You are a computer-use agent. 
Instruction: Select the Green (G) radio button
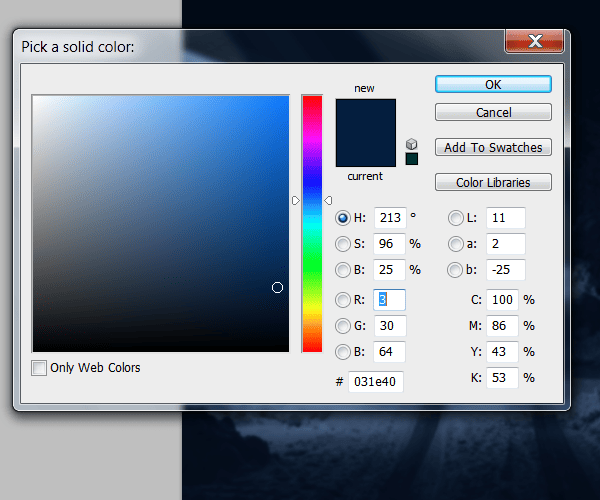pos(343,325)
